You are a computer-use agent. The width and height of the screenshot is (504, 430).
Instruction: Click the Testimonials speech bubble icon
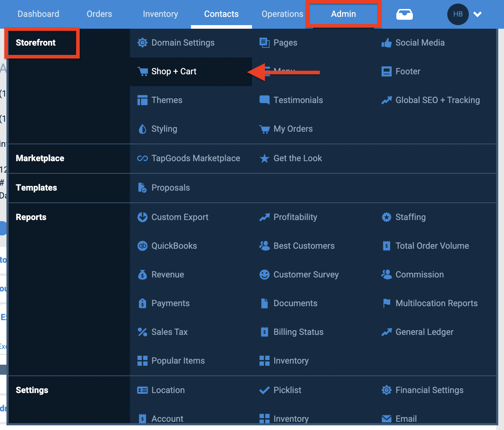265,100
